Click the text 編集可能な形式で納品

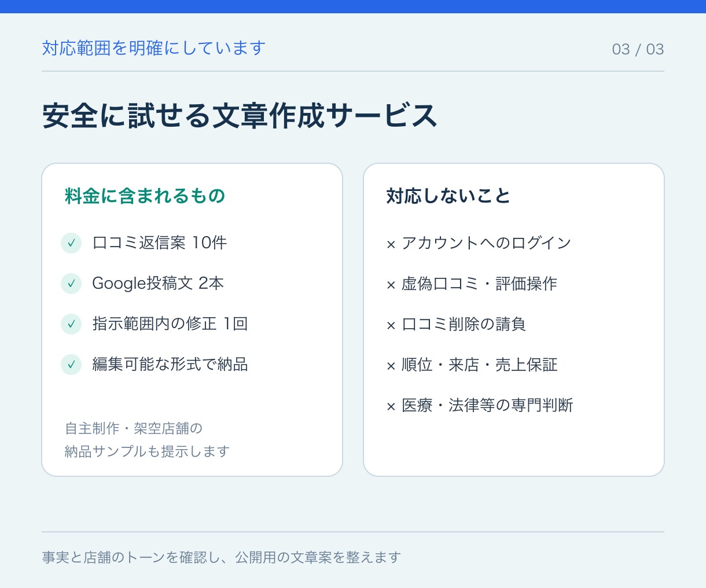click(x=170, y=364)
